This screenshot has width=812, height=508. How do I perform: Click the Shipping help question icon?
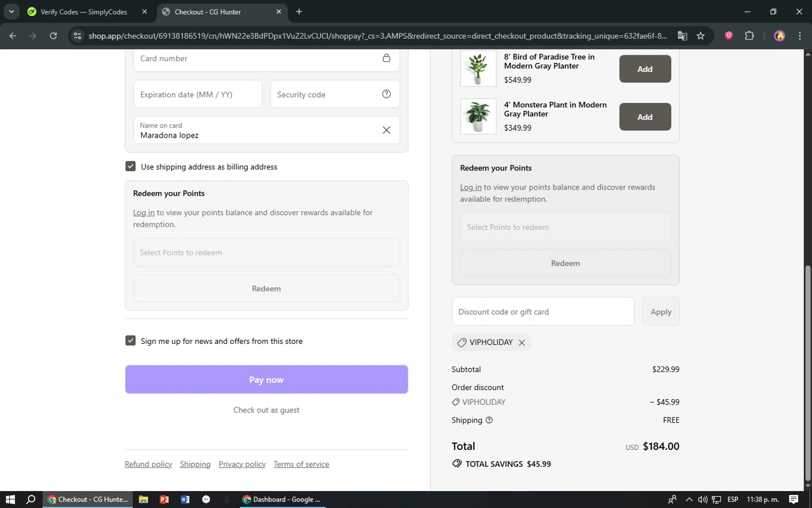[x=489, y=420]
